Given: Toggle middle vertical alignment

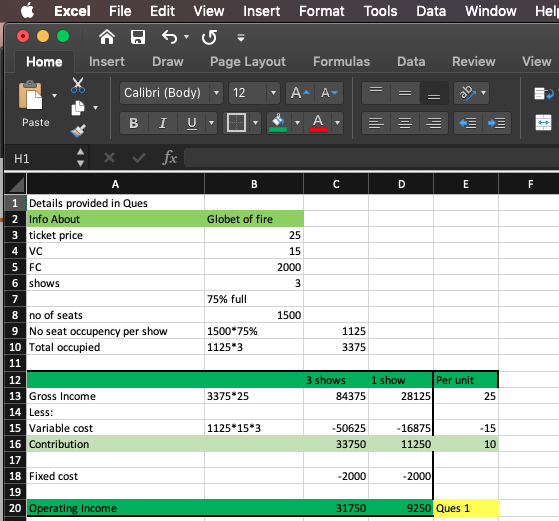Looking at the screenshot, I should [405, 93].
